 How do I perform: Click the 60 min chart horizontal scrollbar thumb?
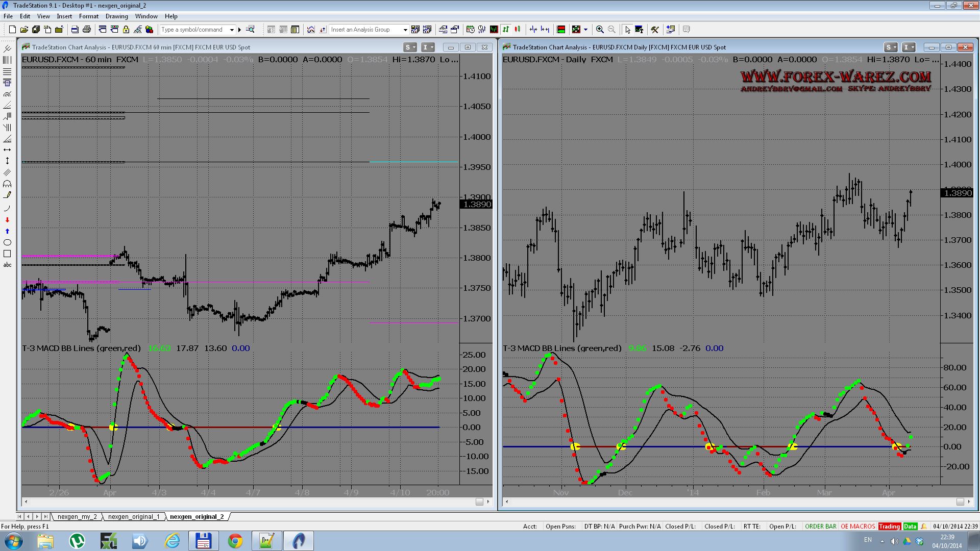point(479,502)
